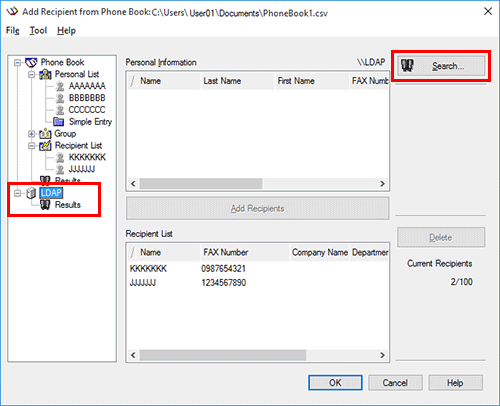Select the Group icon in the tree

coord(45,134)
